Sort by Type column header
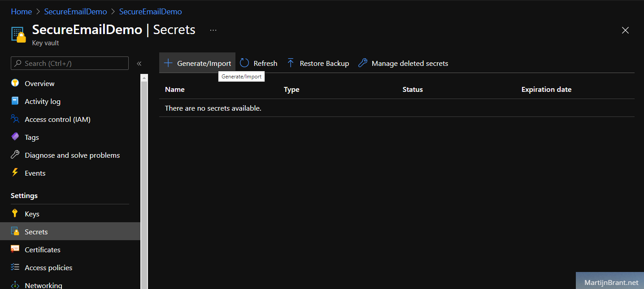Screen dimensions: 644x289 tap(292, 89)
